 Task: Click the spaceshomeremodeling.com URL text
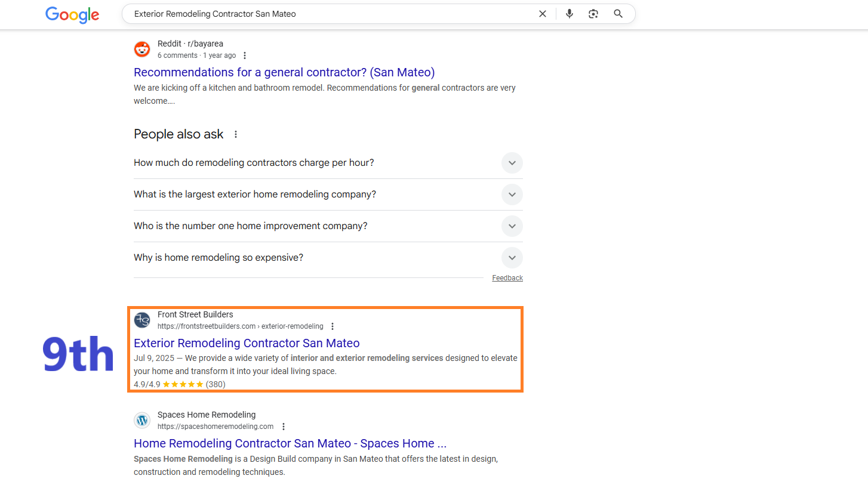point(216,427)
